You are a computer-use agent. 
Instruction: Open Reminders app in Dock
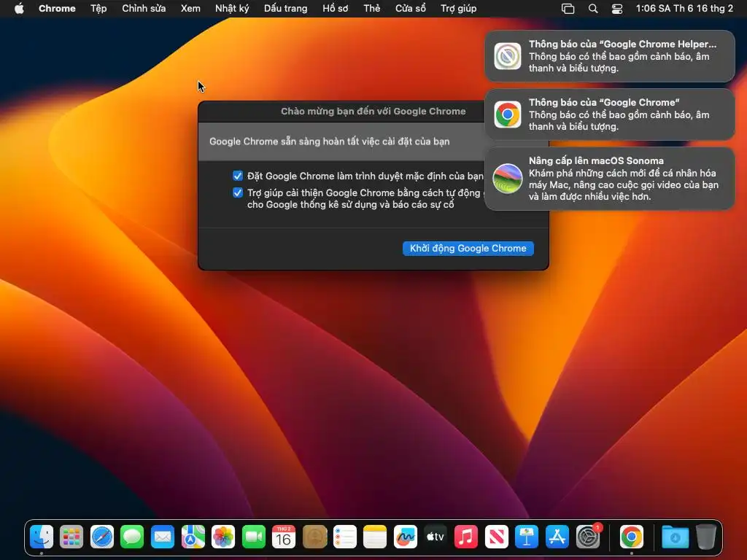coord(345,537)
